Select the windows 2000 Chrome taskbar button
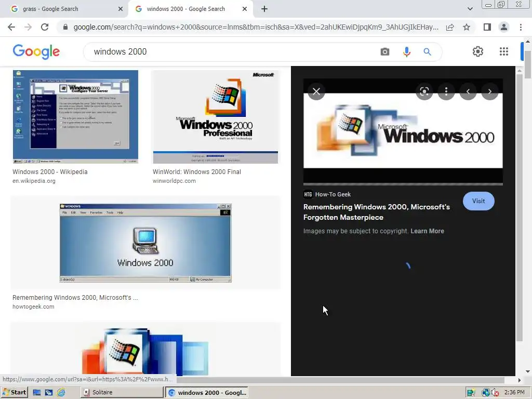The image size is (532, 399). 207,393
